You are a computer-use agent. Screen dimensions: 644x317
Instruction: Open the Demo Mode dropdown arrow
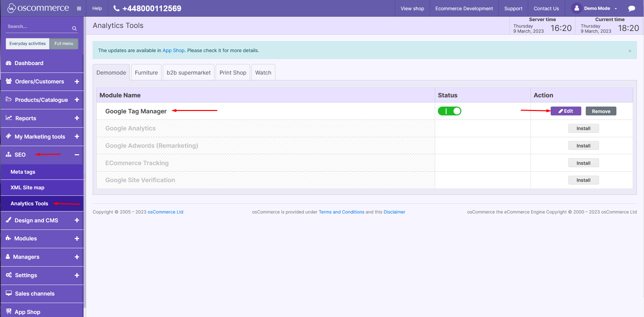(616, 9)
